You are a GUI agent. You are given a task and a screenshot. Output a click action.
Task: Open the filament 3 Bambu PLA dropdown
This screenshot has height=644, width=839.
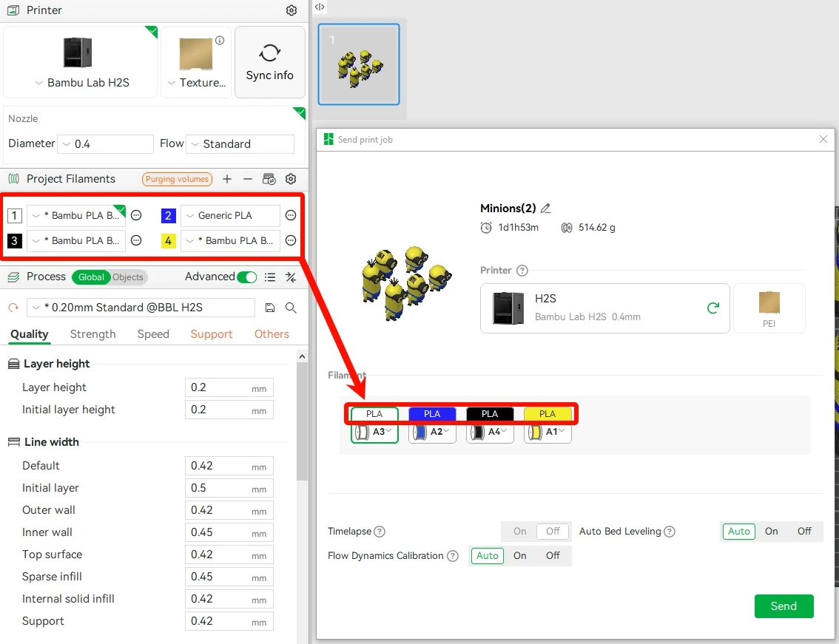pos(76,241)
